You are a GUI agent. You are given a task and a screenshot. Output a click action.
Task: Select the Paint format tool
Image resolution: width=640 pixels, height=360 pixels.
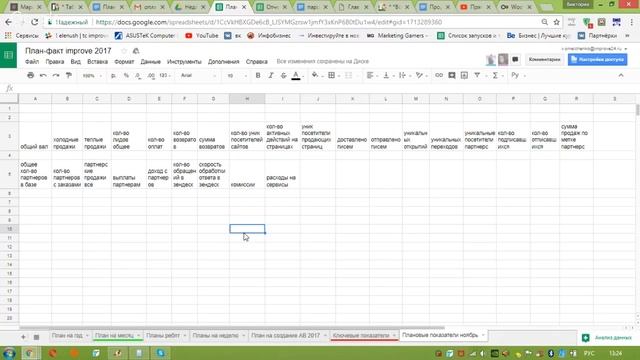click(x=69, y=76)
